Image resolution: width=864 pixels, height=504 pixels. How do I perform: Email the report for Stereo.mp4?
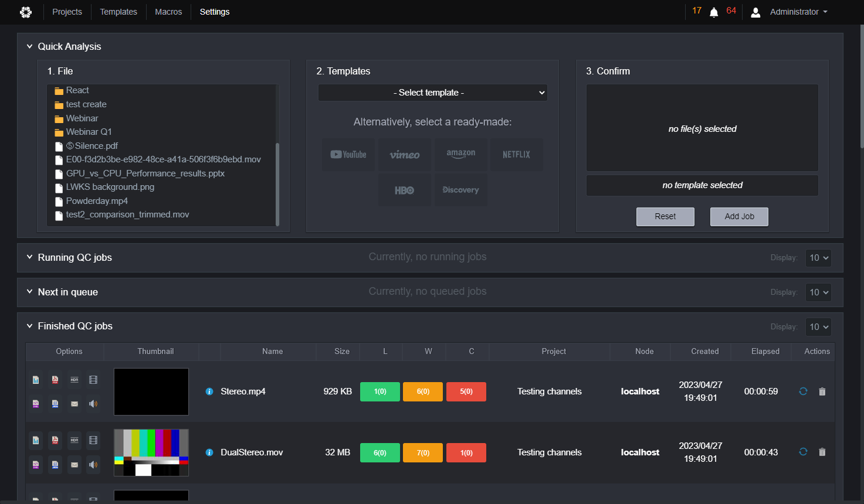click(74, 404)
